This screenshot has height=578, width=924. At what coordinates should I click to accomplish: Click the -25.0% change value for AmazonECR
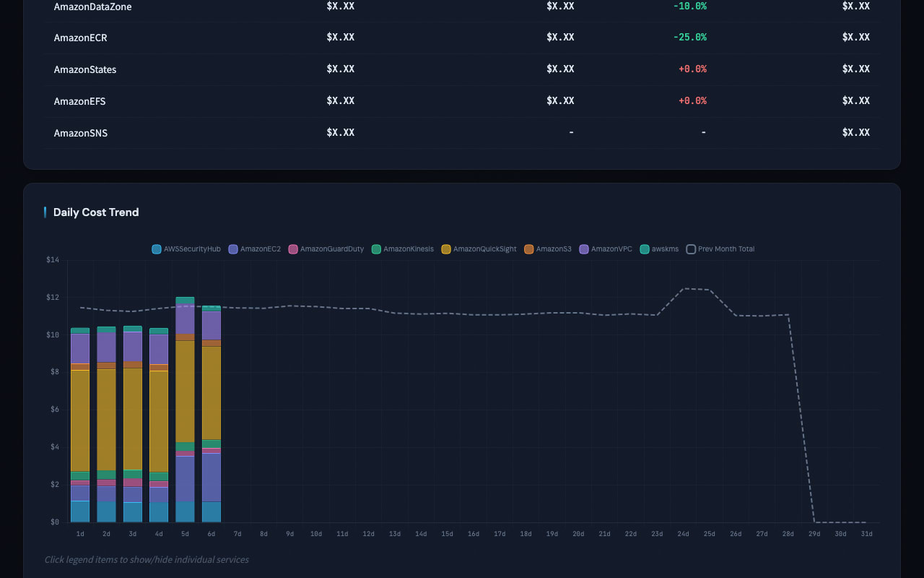689,38
